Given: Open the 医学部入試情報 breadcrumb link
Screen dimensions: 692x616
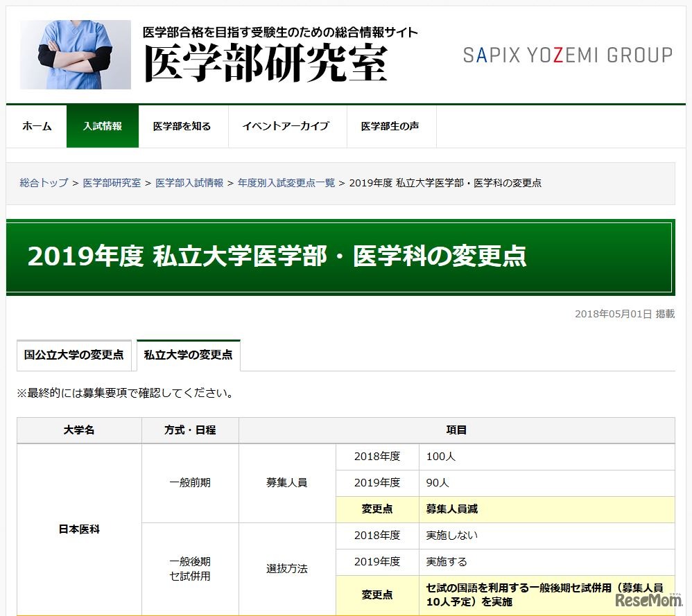Looking at the screenshot, I should (189, 183).
